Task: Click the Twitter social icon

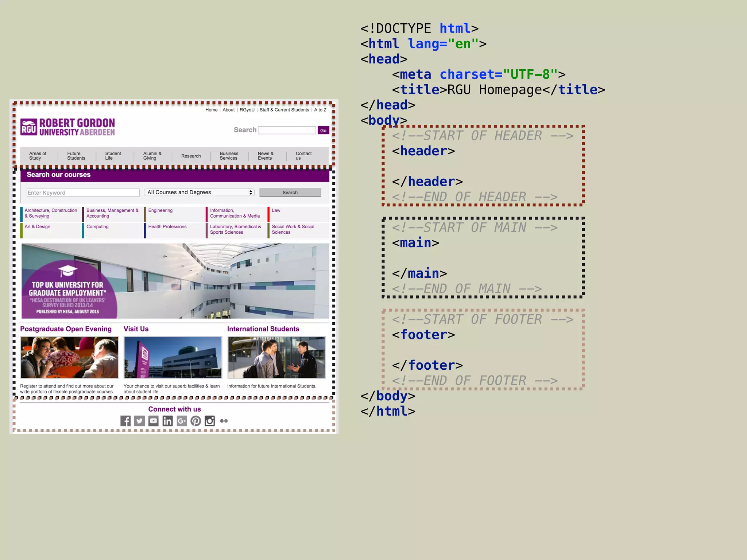Action: click(x=139, y=421)
